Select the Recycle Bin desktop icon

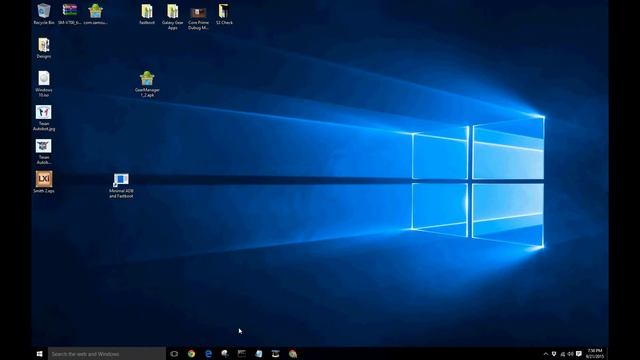click(x=44, y=14)
